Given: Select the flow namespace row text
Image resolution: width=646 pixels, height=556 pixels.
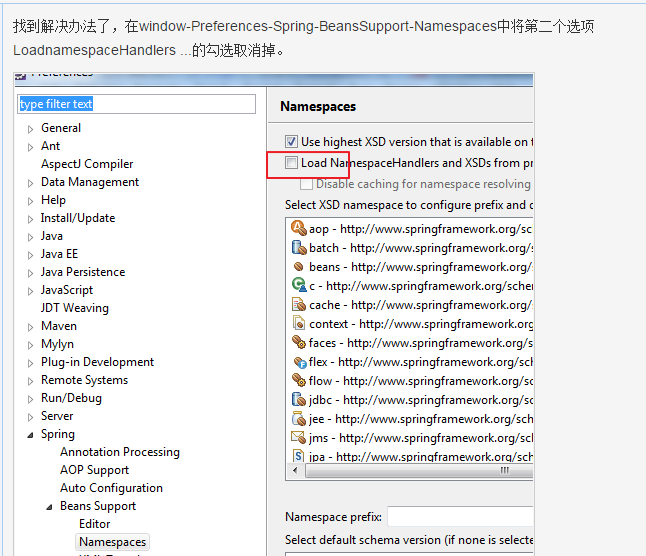Looking at the screenshot, I should tap(421, 381).
